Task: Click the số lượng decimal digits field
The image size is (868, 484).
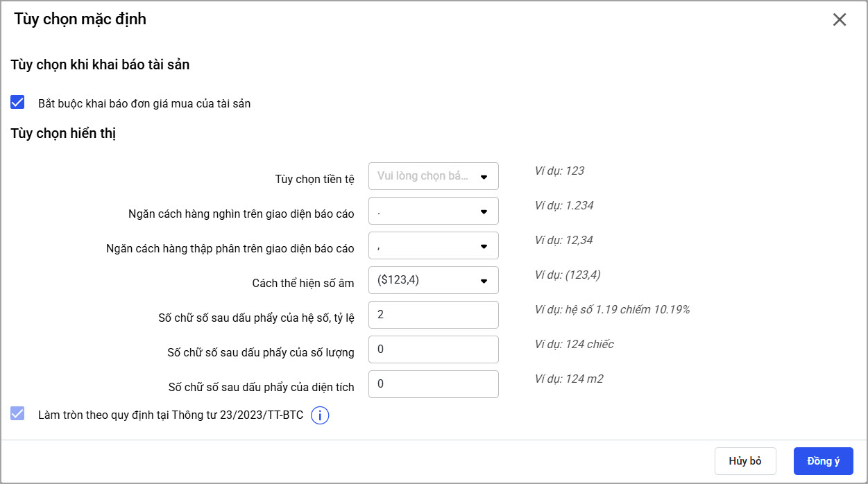Action: pos(433,349)
